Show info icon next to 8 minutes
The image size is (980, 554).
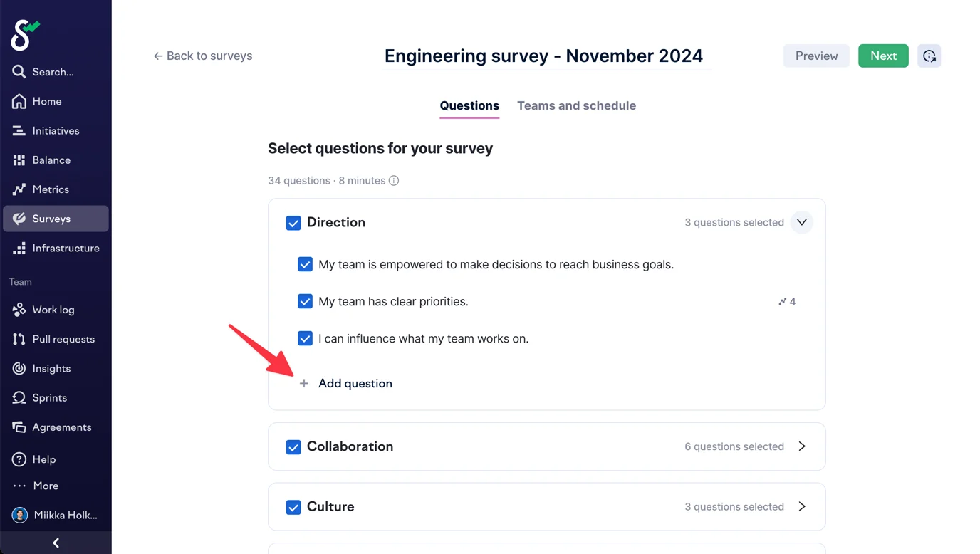pyautogui.click(x=394, y=181)
